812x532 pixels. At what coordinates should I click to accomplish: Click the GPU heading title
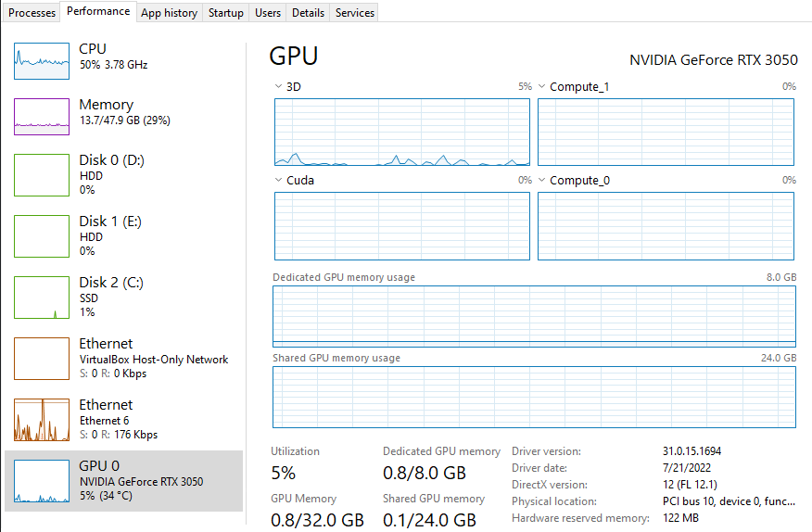coord(294,56)
